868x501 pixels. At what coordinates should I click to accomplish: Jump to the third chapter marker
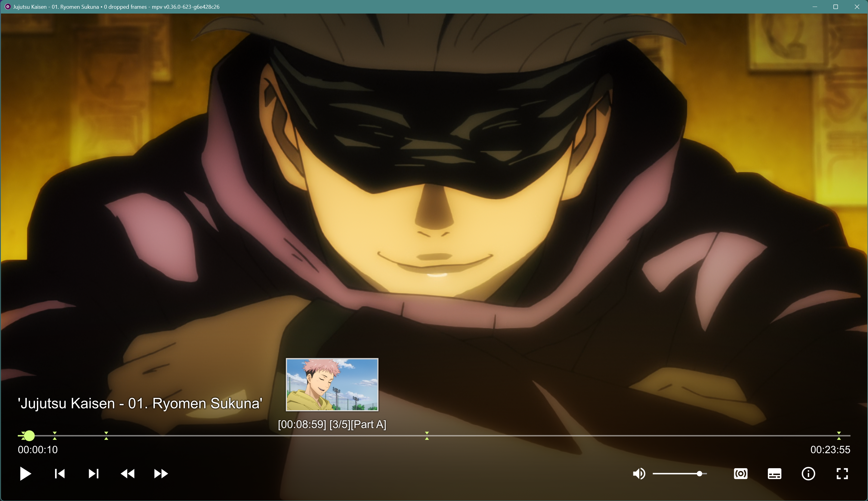tap(106, 436)
